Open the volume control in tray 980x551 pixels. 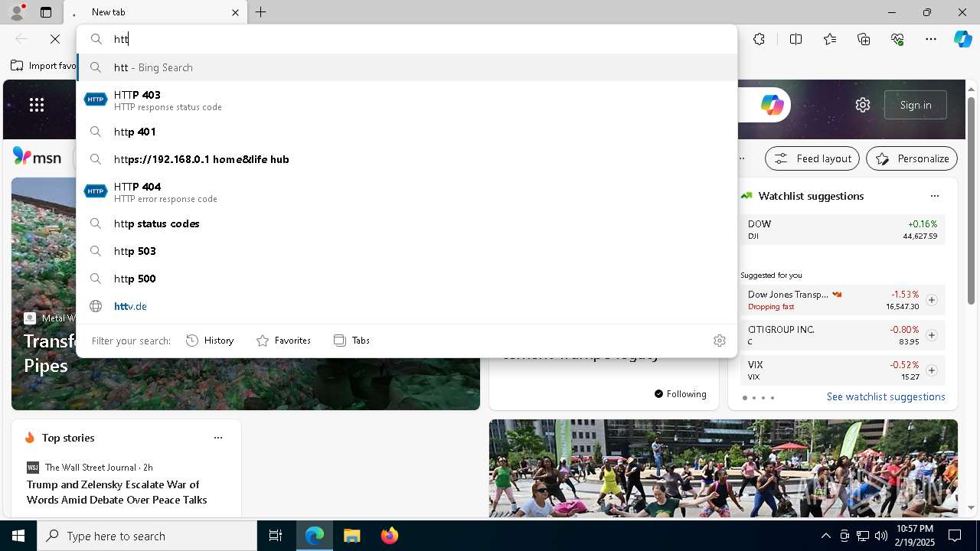[x=881, y=536]
